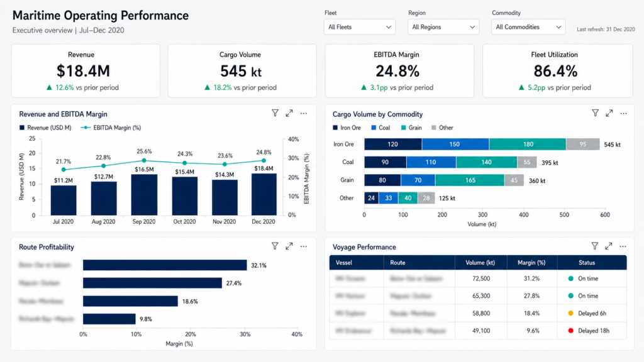The height and width of the screenshot is (362, 644).
Task: Sort table by Vessel column header
Action: 357,263
